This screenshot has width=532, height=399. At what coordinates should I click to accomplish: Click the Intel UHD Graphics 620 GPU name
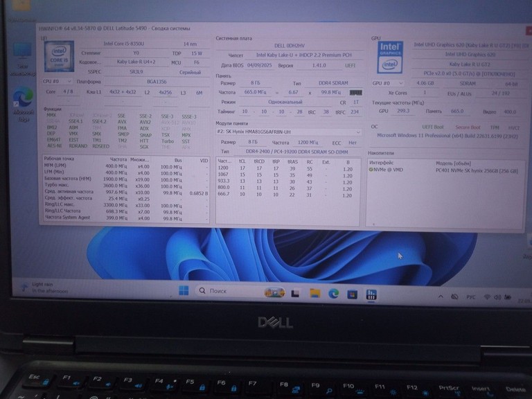click(x=470, y=54)
